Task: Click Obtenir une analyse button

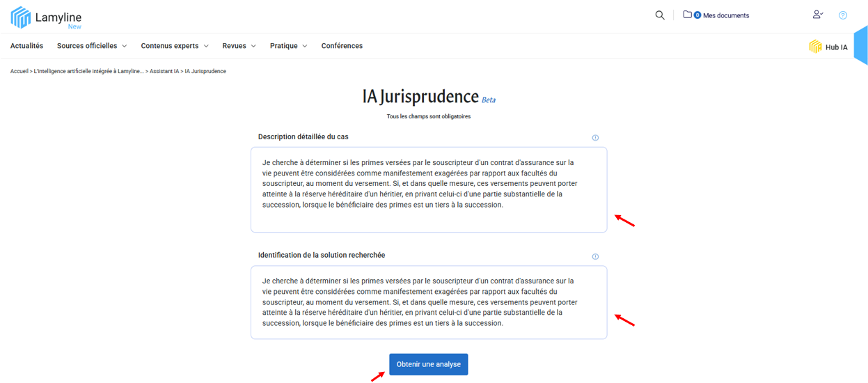Action: pyautogui.click(x=429, y=364)
